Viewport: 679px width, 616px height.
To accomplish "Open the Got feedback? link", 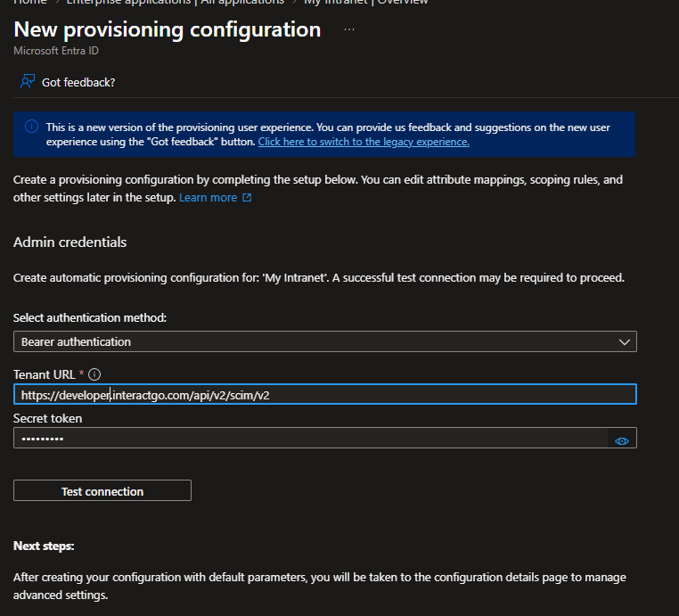I will (78, 82).
